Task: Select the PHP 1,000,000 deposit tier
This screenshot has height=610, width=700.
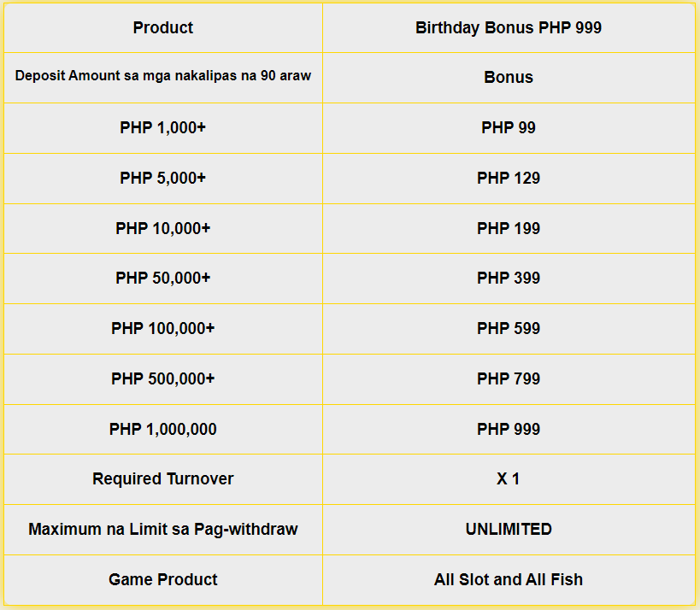Action: pyautogui.click(x=163, y=429)
